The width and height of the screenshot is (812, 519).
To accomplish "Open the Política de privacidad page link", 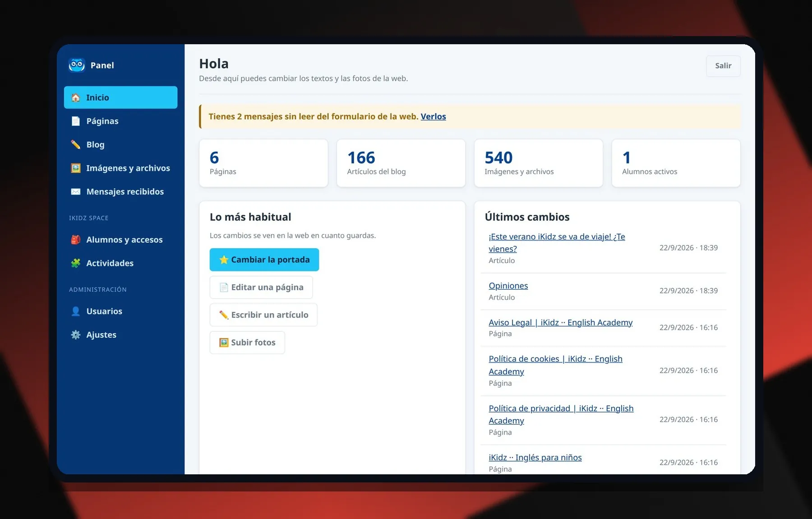I will coord(561,414).
